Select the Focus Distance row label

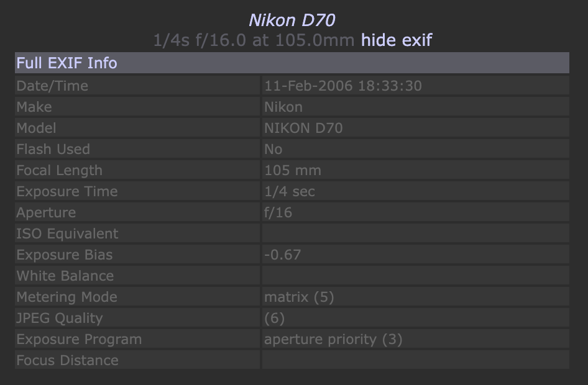67,360
